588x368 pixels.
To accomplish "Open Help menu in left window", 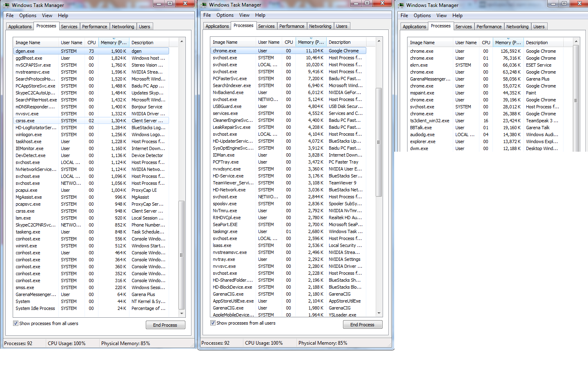I will click(63, 16).
